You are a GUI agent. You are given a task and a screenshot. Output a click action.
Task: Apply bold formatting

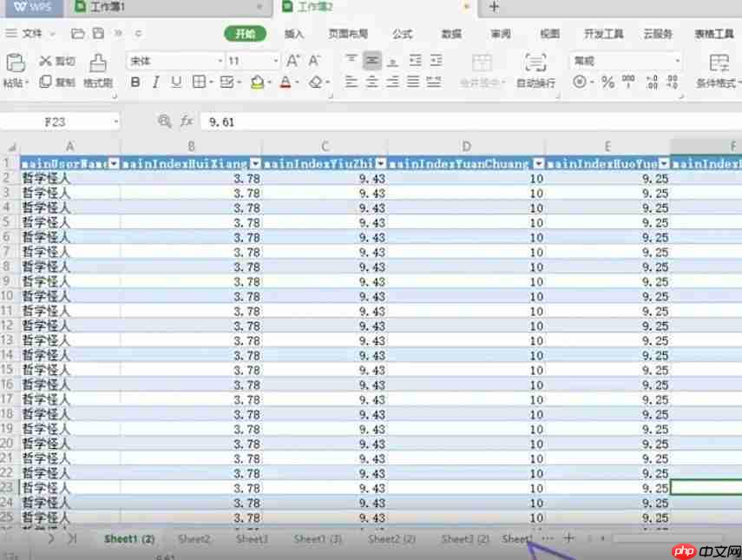(x=135, y=81)
